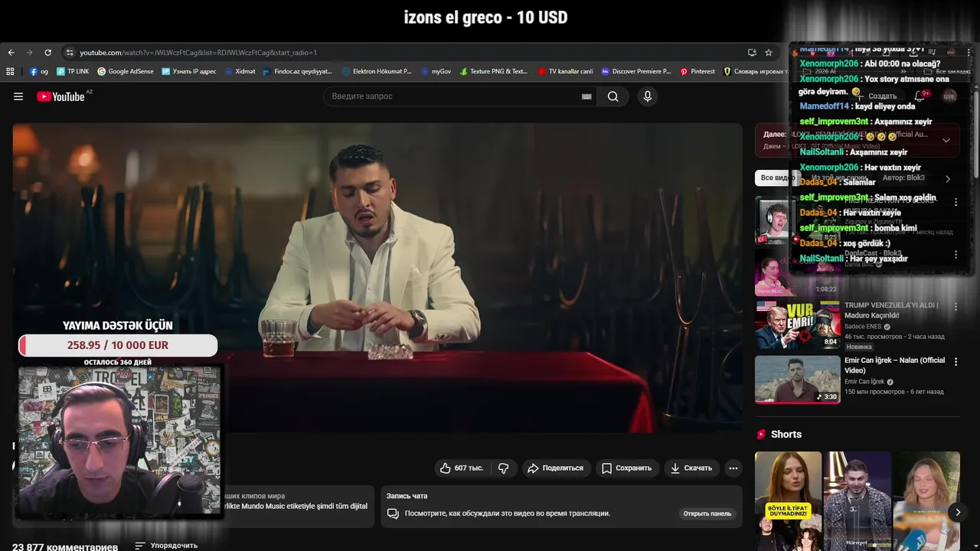The height and width of the screenshot is (551, 980).
Task: Open the first Short 'BÖYLE İLTİFAT DUYMADINIZ'
Action: [x=788, y=501]
